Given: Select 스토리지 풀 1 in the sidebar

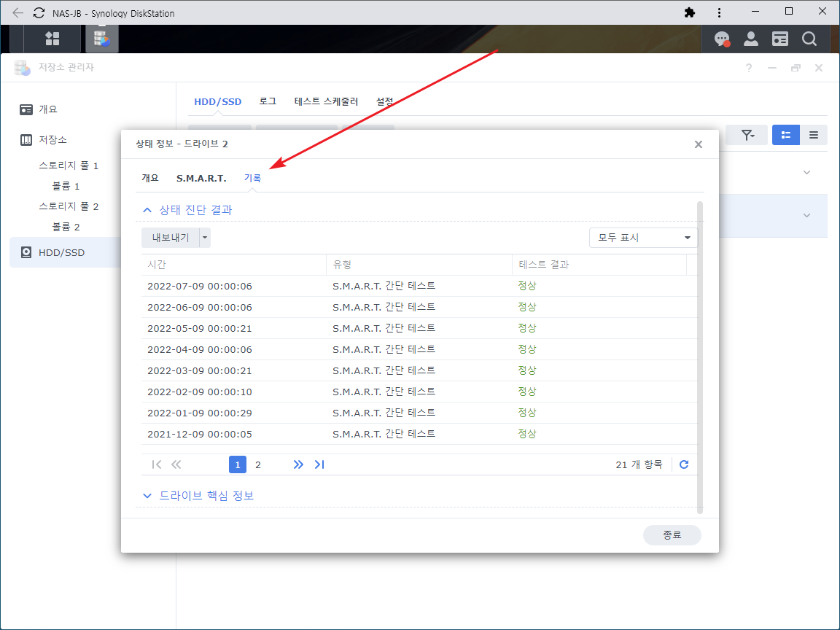Looking at the screenshot, I should pyautogui.click(x=69, y=166).
